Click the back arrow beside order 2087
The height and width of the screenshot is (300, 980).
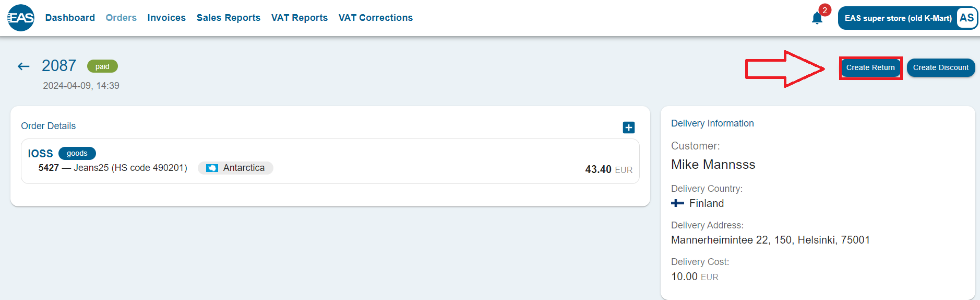pos(23,66)
